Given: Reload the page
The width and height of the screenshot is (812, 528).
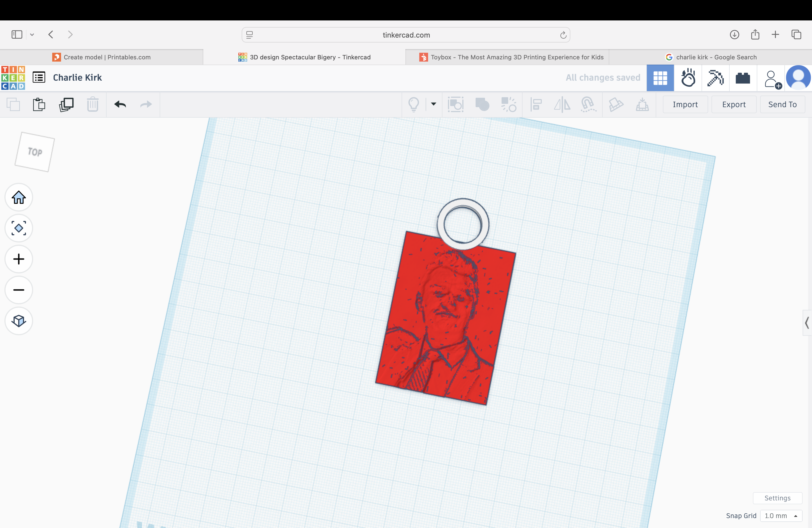Looking at the screenshot, I should tap(563, 35).
